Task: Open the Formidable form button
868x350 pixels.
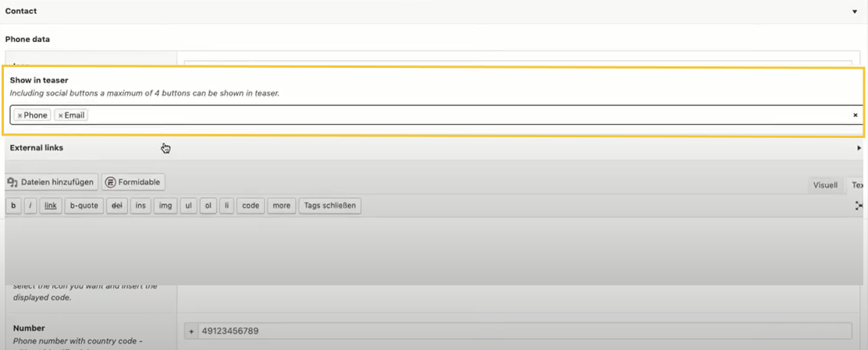Action: click(133, 182)
